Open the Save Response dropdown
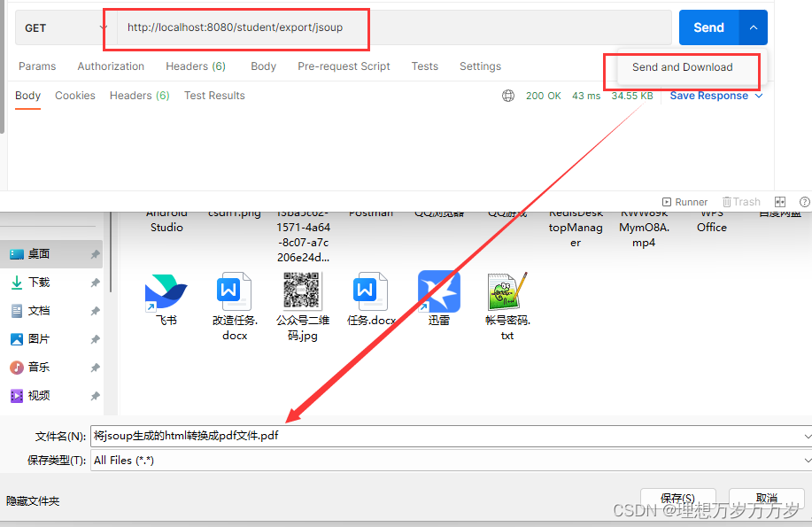Screen dimensions: 812x527 point(715,96)
